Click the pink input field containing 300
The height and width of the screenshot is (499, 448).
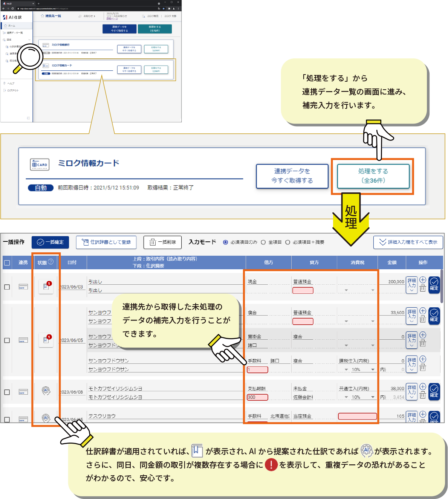click(257, 397)
